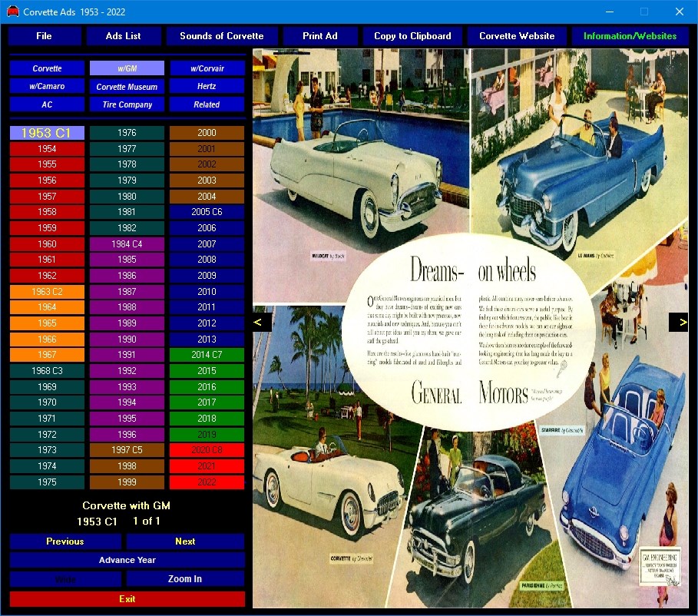Choose year 1960
The image size is (698, 616).
47,243
